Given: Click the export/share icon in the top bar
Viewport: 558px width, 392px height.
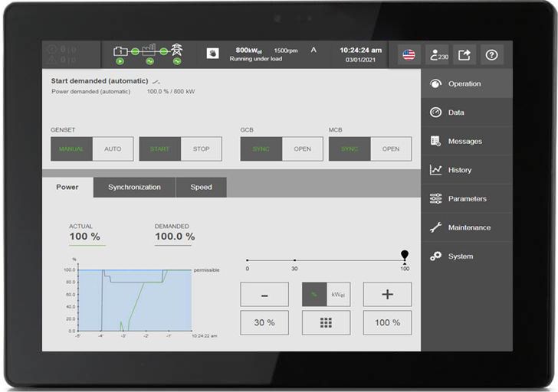Looking at the screenshot, I should (x=464, y=54).
